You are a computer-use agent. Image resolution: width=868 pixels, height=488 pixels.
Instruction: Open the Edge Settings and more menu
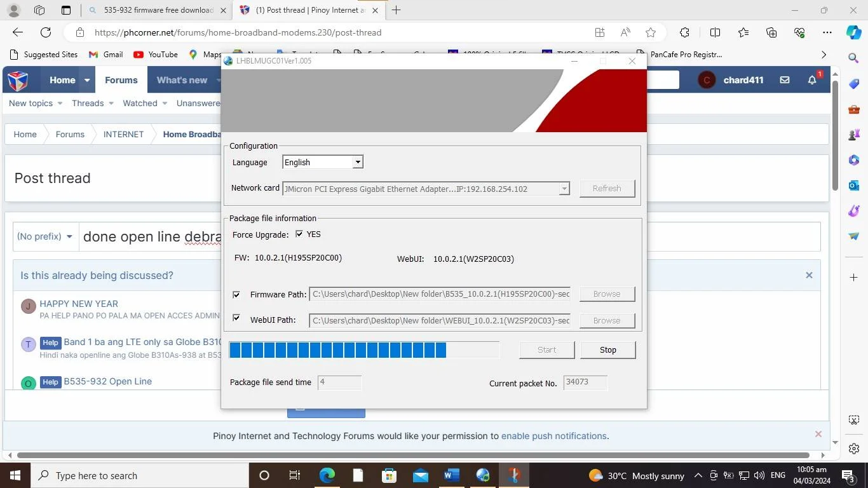click(x=827, y=32)
